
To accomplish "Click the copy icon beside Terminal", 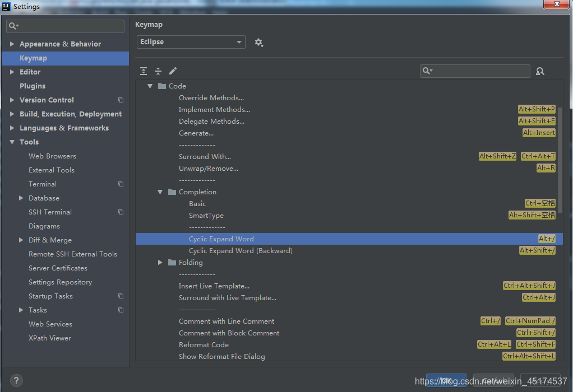I will point(121,184).
